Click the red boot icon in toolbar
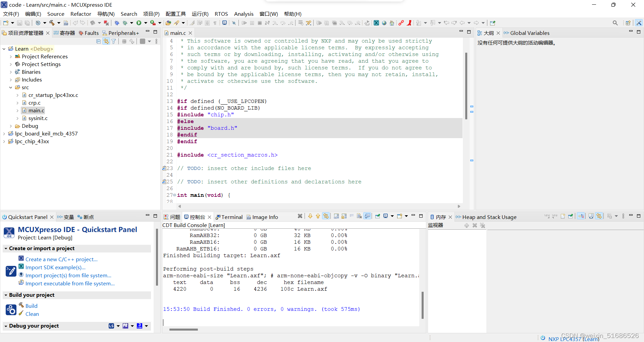This screenshot has height=342, width=644. pyautogui.click(x=409, y=23)
